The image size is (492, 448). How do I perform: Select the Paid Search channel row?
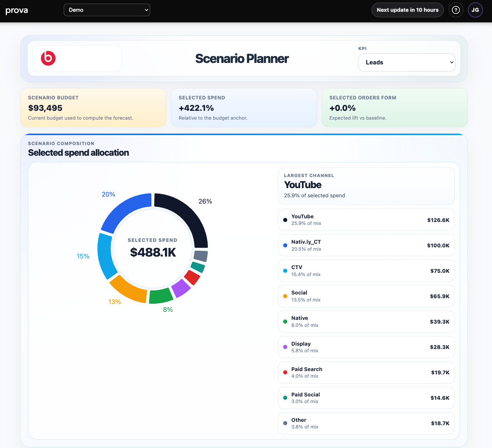[x=366, y=372]
